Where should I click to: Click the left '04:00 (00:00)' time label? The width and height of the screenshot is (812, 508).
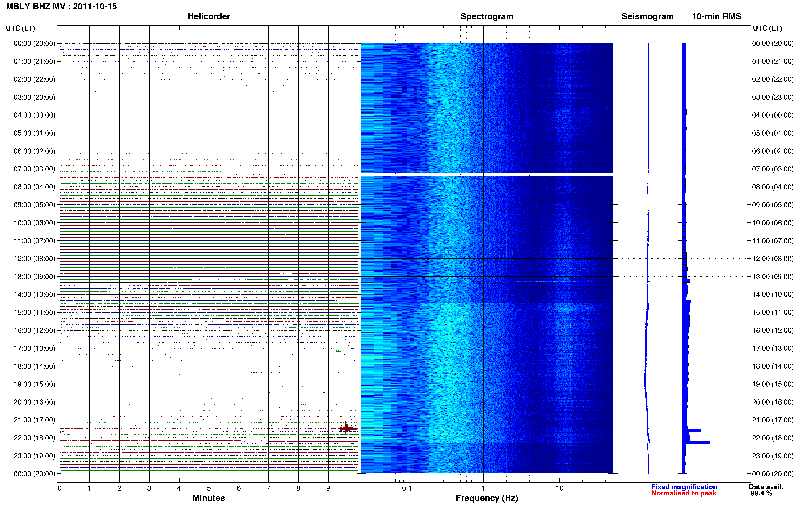(34, 115)
